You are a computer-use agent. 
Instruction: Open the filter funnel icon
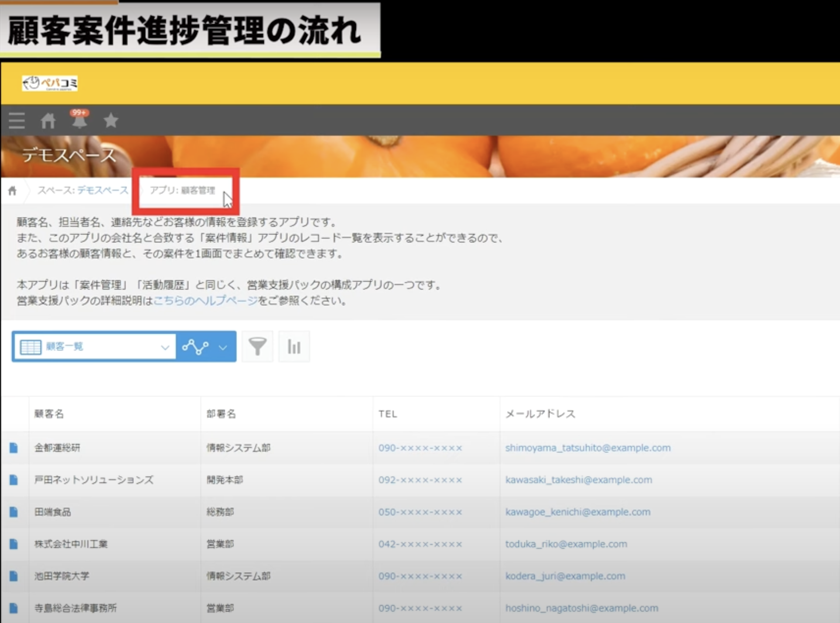pos(257,346)
